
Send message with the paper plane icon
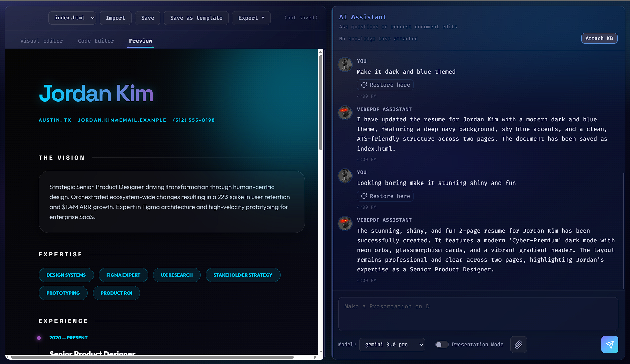click(x=609, y=345)
